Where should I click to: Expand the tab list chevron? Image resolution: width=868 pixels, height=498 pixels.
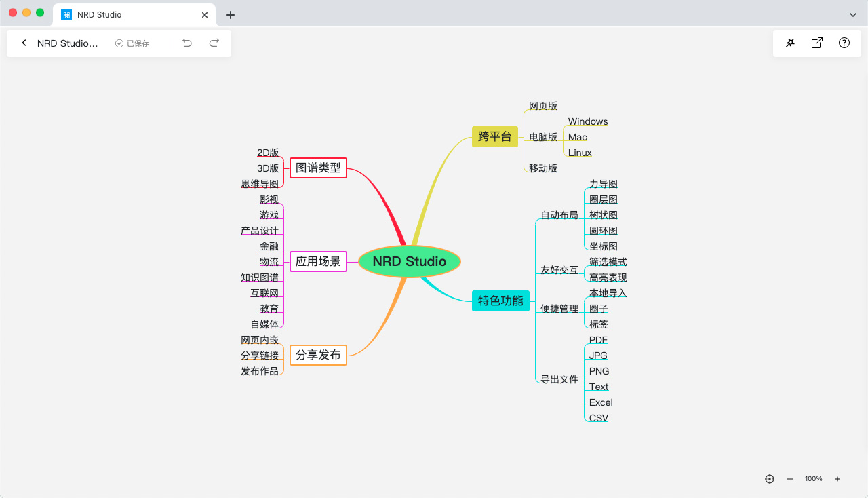[x=853, y=15]
